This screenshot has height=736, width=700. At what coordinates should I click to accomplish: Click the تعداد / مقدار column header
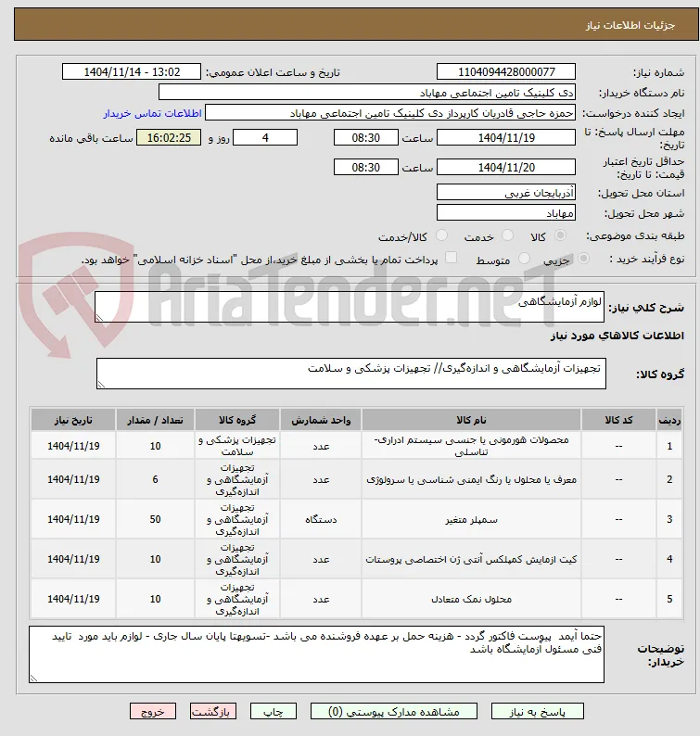(x=156, y=420)
